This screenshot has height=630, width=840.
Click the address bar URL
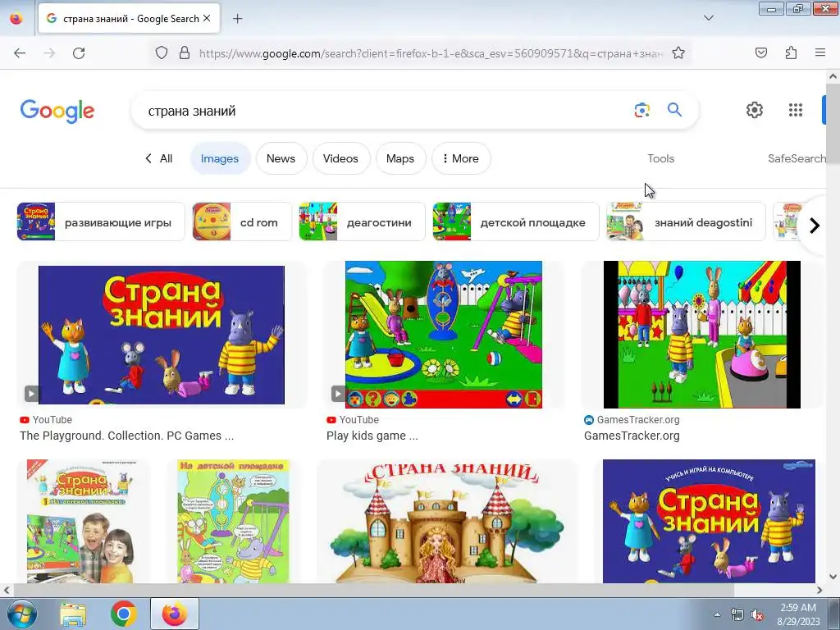pos(430,53)
